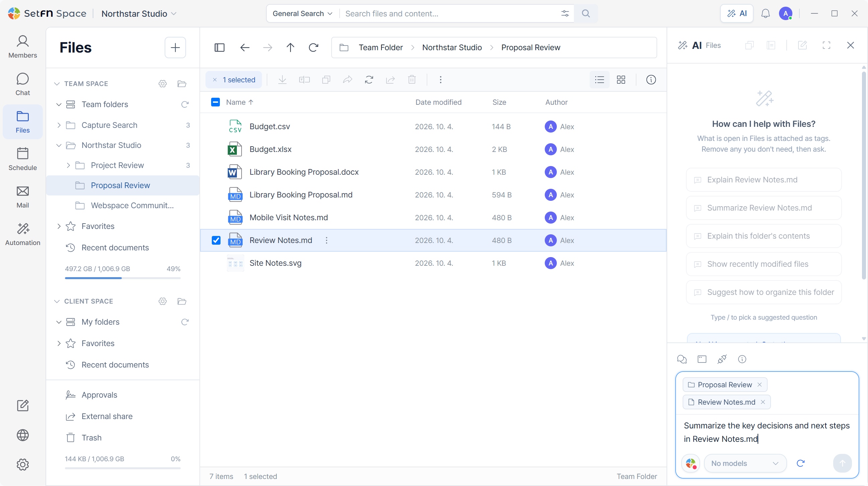Click Northstar Studio in the breadcrumb

click(452, 48)
